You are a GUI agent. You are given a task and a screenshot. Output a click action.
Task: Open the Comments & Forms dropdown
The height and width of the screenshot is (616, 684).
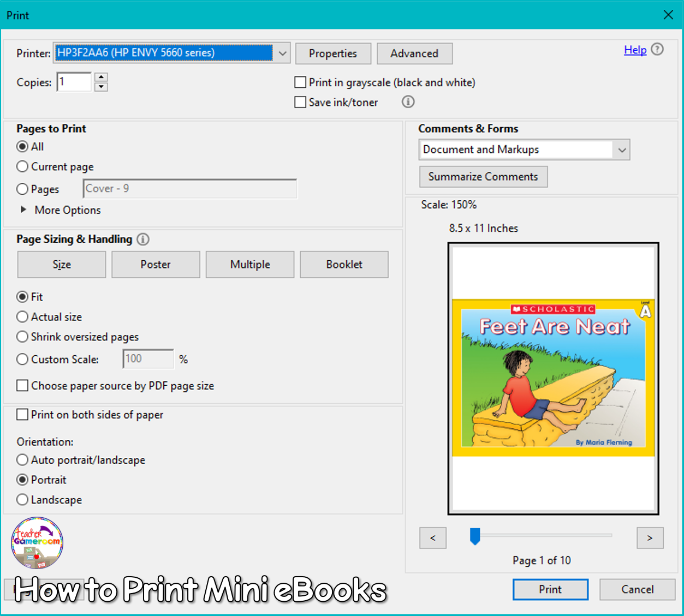[x=622, y=149]
